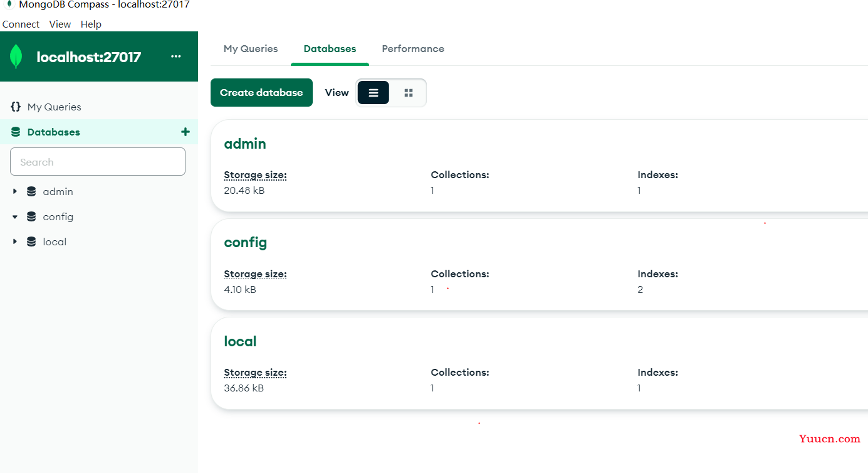Open the Performance tab
This screenshot has width=868, height=473.
[413, 48]
